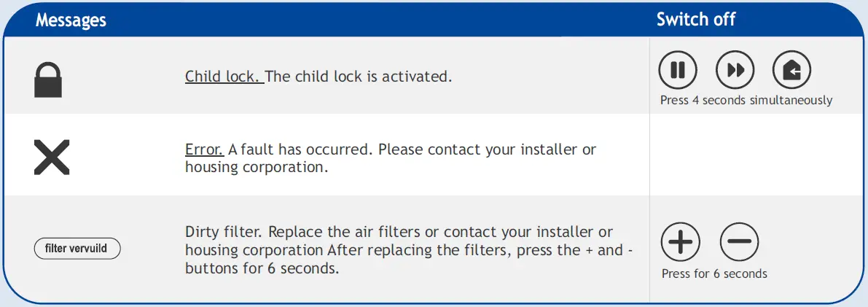868x307 pixels.
Task: Select the Switch off column header
Action: [x=695, y=19]
